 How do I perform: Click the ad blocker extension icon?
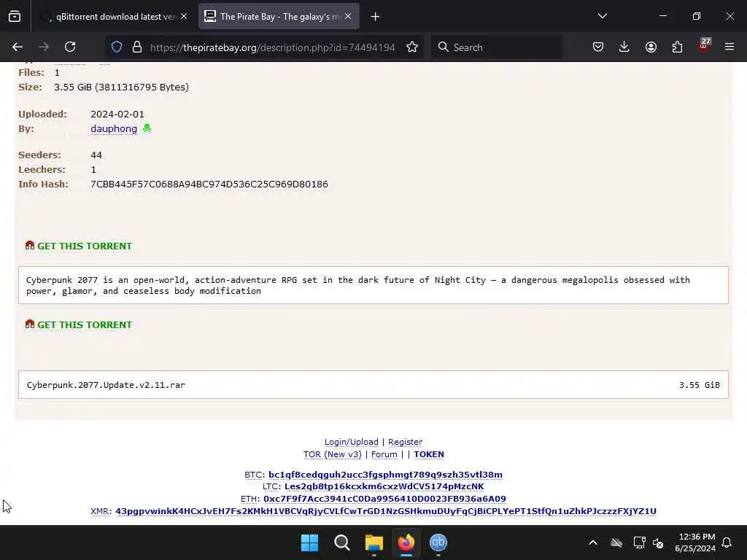click(x=704, y=46)
